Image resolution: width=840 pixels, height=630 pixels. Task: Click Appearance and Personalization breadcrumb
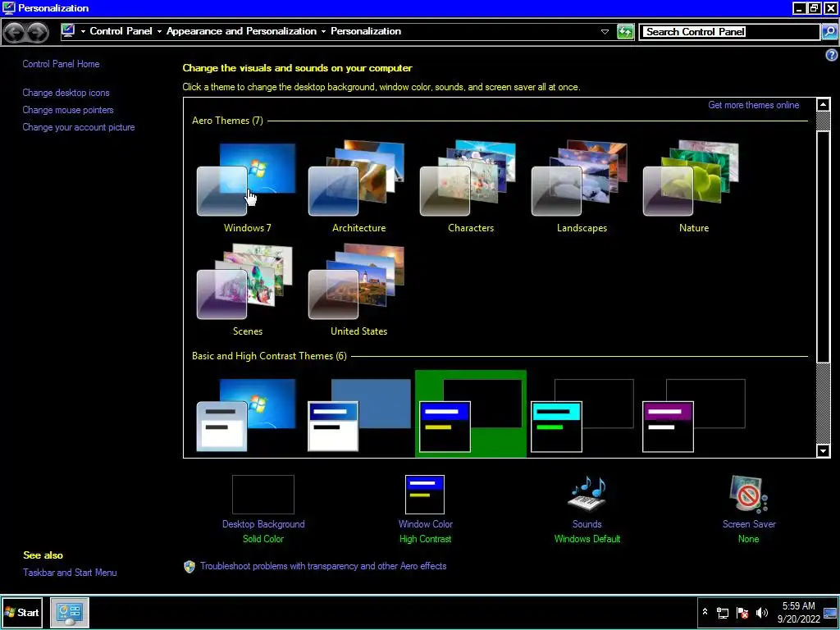coord(242,31)
